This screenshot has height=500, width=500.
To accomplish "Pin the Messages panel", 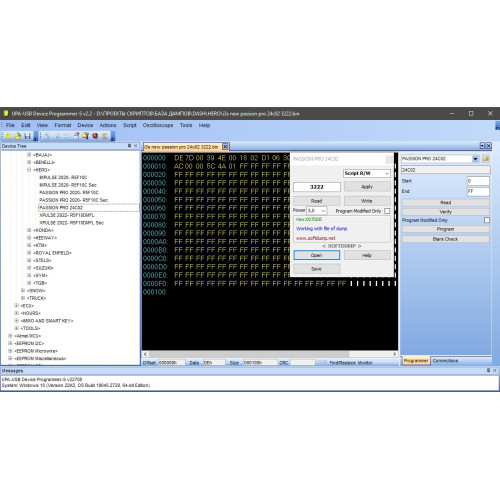I will (488, 370).
